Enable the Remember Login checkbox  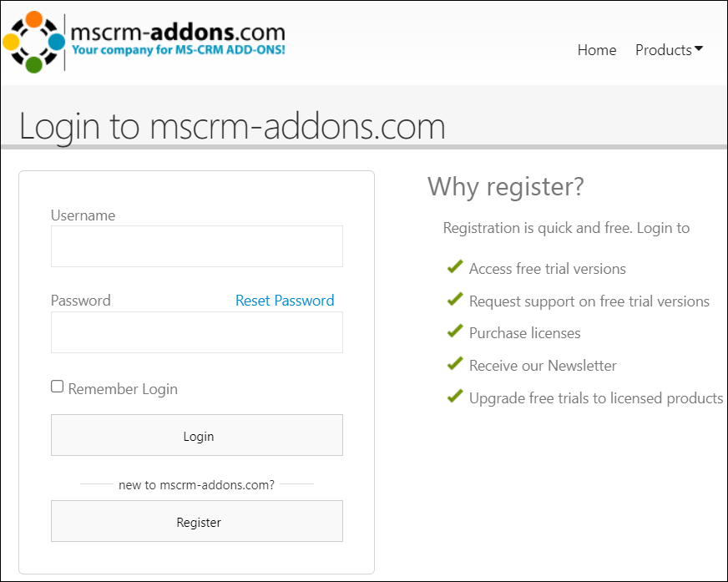coord(58,387)
